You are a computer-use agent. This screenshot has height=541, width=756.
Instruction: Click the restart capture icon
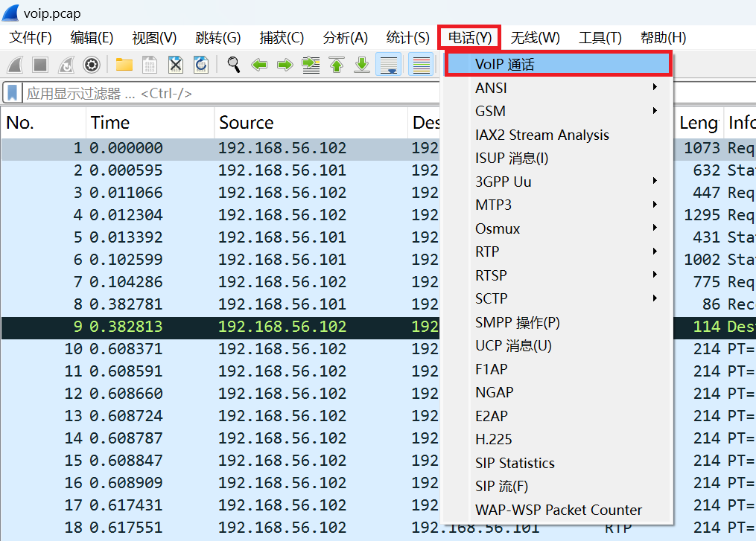(66, 65)
